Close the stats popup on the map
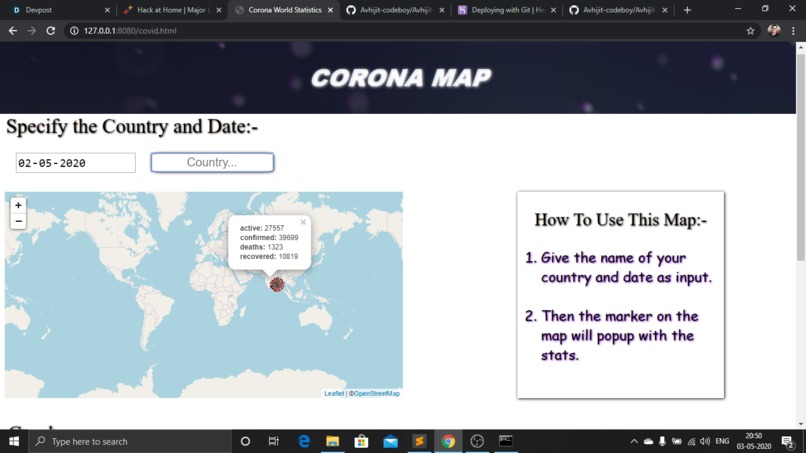The image size is (806, 453). pos(303,222)
